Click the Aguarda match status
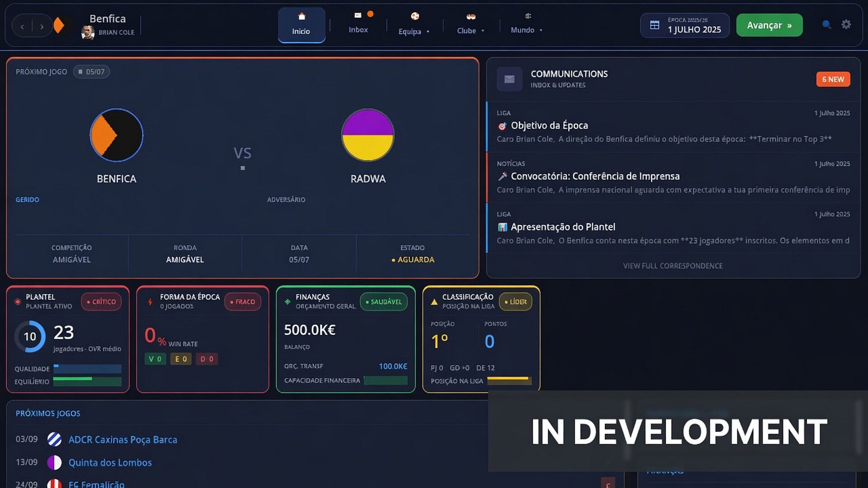The width and height of the screenshot is (868, 488). 413,260
